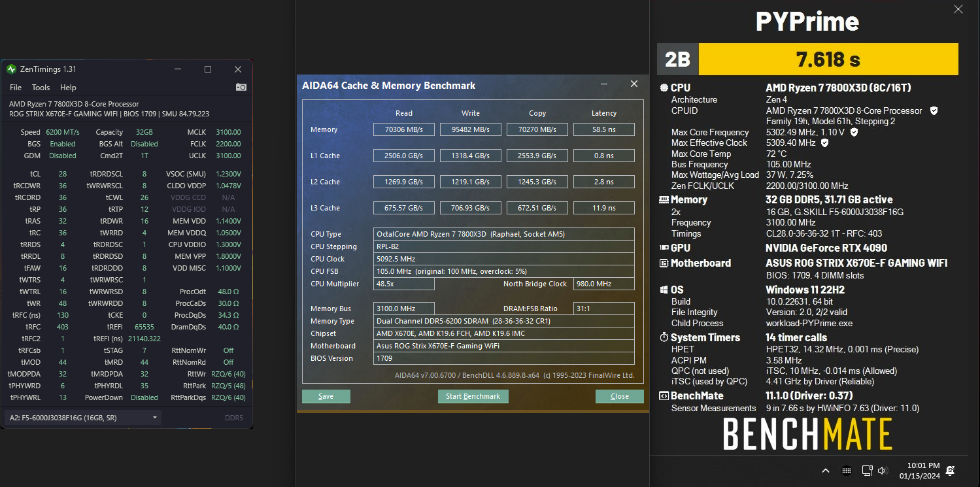Click Memory Write field 95482 MB/s
The image size is (980, 487).
(471, 129)
